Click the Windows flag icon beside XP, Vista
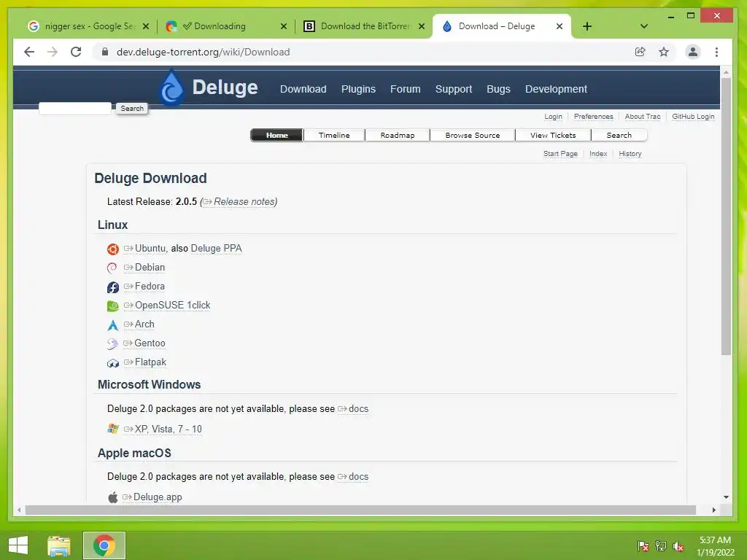The height and width of the screenshot is (560, 747). pos(113,429)
